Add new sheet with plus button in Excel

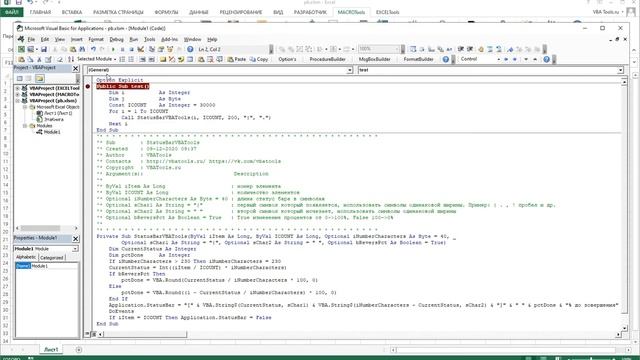tap(79, 349)
